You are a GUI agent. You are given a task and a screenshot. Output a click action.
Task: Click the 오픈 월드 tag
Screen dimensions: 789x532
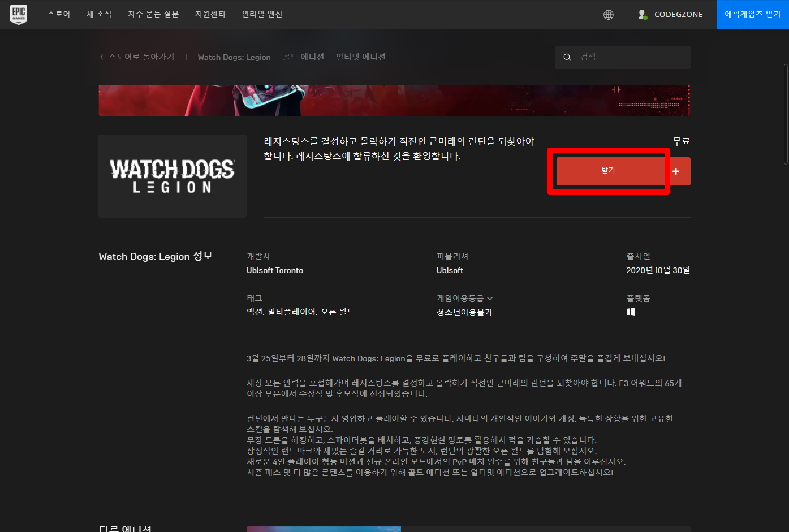coord(338,312)
